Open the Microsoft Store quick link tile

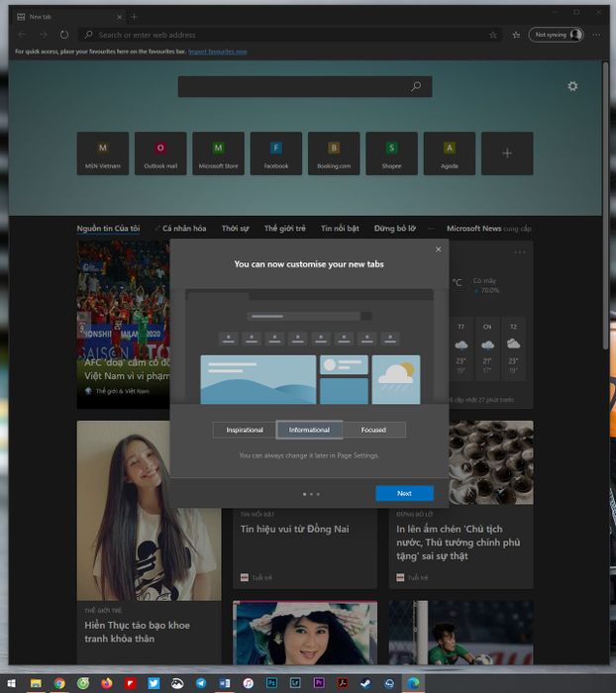219,153
